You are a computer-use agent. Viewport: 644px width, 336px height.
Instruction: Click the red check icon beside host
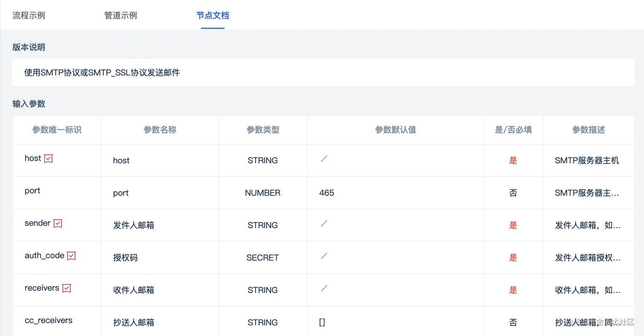point(49,159)
